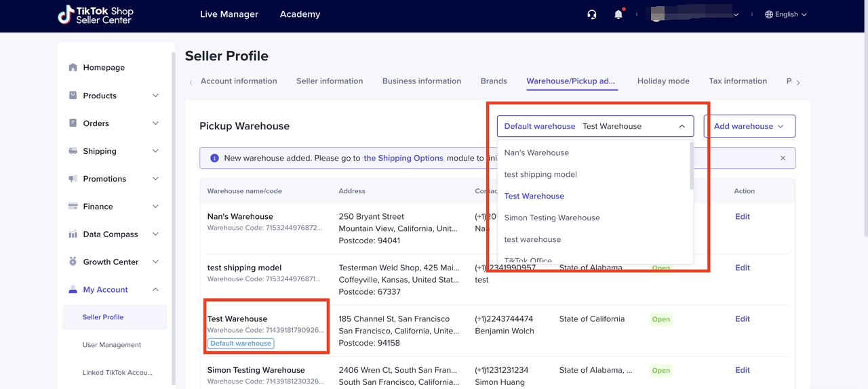The height and width of the screenshot is (389, 868).
Task: Dismiss the new warehouse notification banner
Action: point(783,158)
